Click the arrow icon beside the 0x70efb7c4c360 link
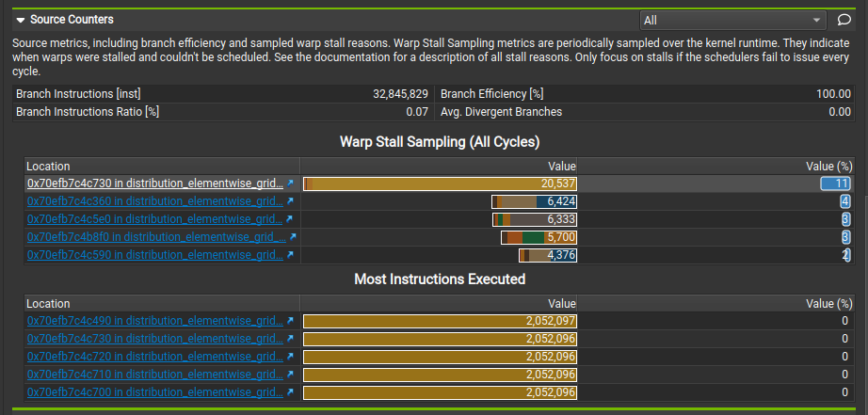This screenshot has height=415, width=868. coord(290,201)
